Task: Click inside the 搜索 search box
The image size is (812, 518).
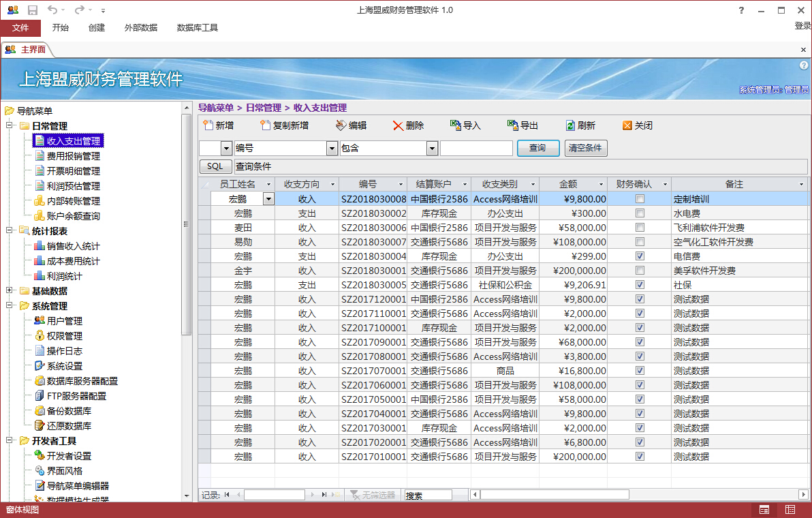Action: 429,495
